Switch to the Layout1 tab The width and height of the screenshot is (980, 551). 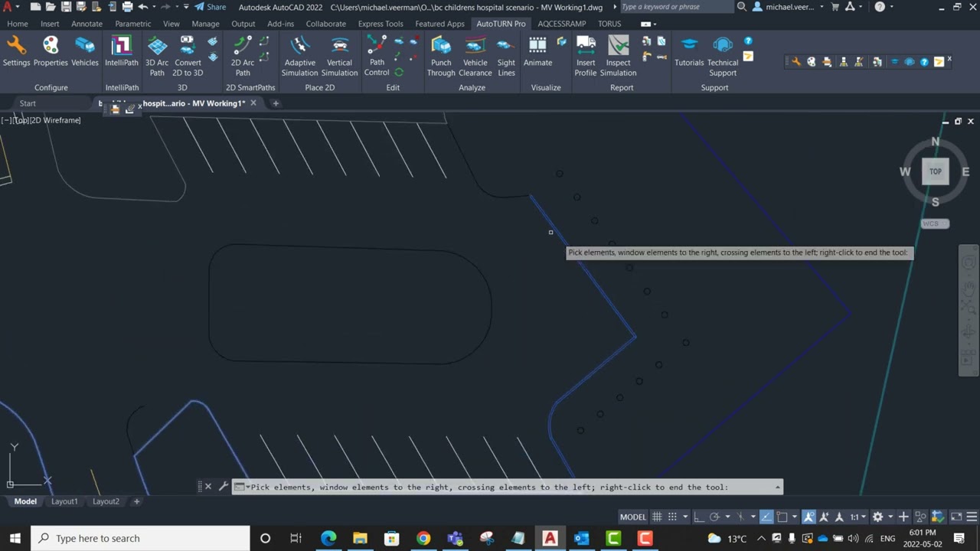click(x=64, y=501)
